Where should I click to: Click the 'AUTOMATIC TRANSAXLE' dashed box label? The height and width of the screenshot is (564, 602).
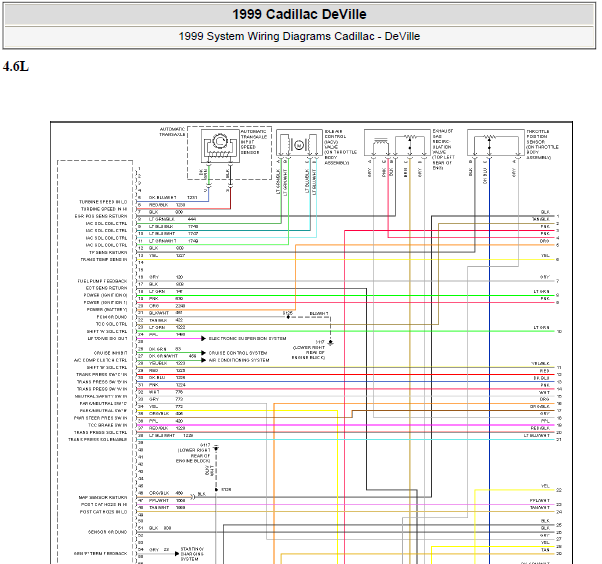click(172, 132)
